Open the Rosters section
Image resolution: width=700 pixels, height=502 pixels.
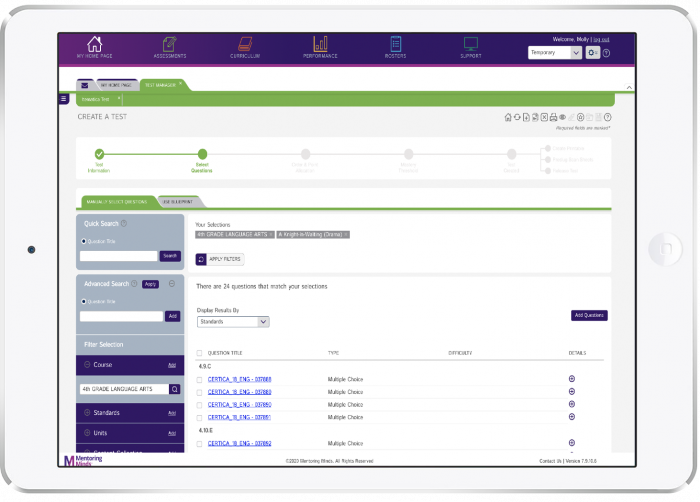pos(395,47)
